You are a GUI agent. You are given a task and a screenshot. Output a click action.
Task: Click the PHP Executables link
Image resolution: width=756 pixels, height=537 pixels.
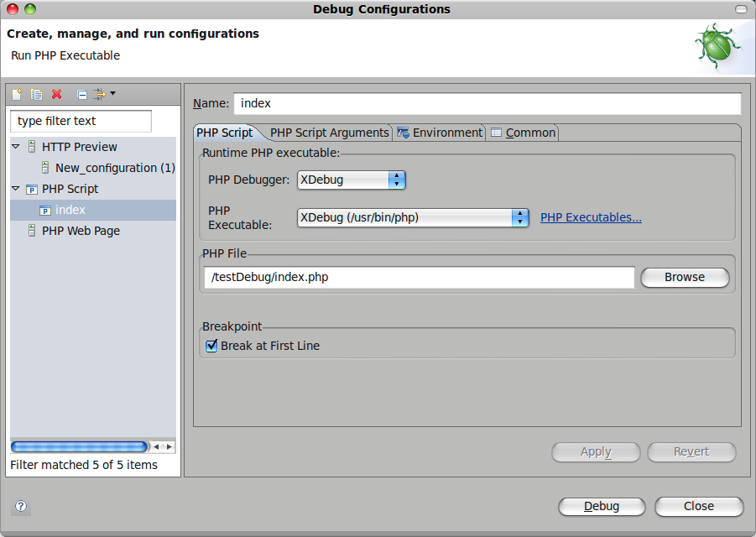click(591, 217)
